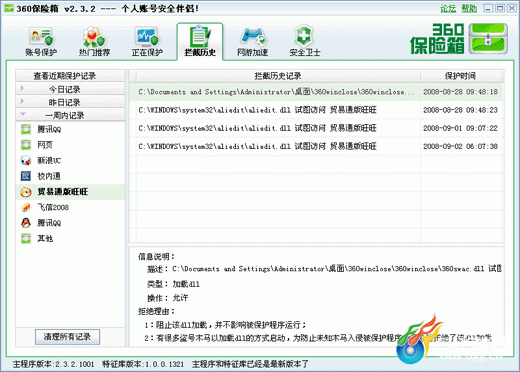Collapse the 一周内记录 section

70,115
